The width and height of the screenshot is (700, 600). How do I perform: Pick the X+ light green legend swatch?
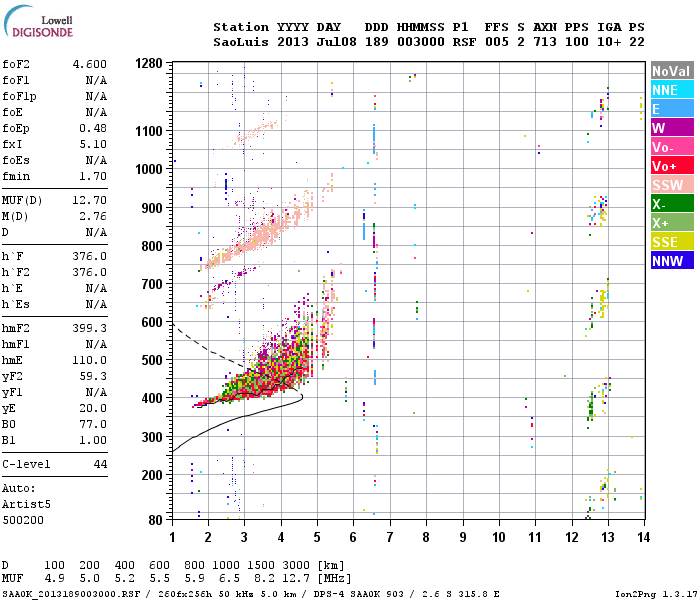[x=672, y=222]
